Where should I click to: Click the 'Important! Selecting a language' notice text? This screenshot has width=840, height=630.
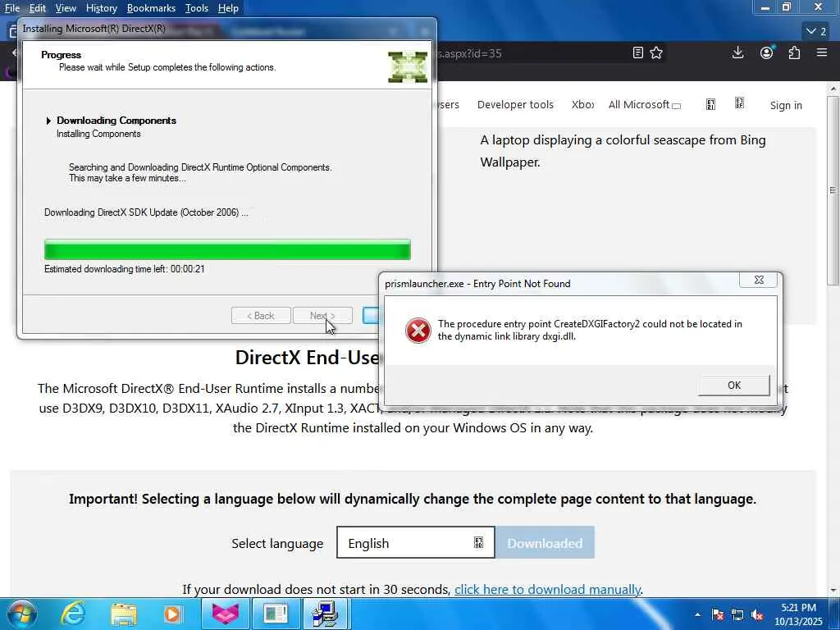413,499
